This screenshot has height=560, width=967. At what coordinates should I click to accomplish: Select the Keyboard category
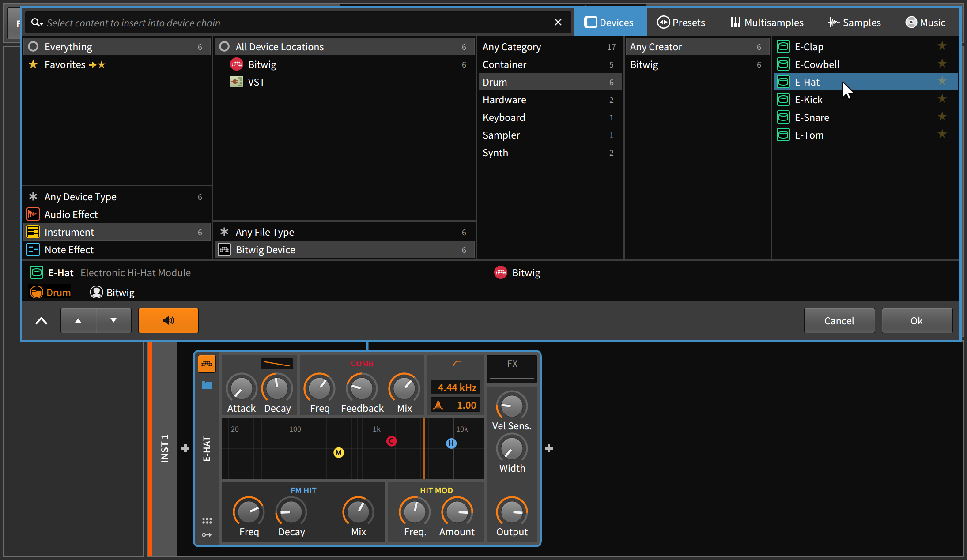pyautogui.click(x=550, y=117)
